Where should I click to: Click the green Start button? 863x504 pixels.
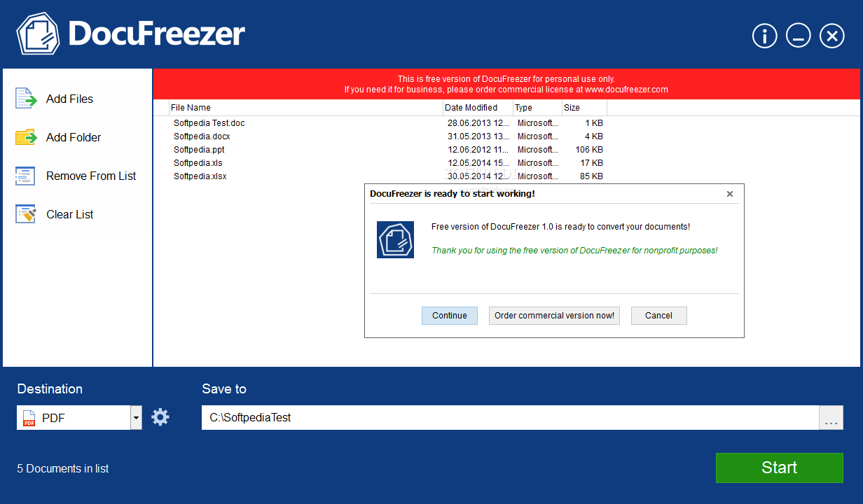[780, 468]
